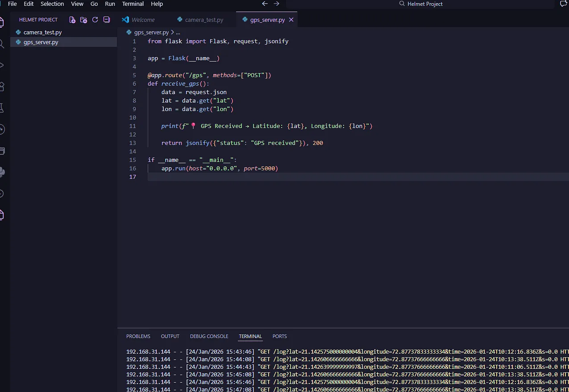This screenshot has height=392, width=569.
Task: Open the Search view in activity bar
Action: point(2,44)
